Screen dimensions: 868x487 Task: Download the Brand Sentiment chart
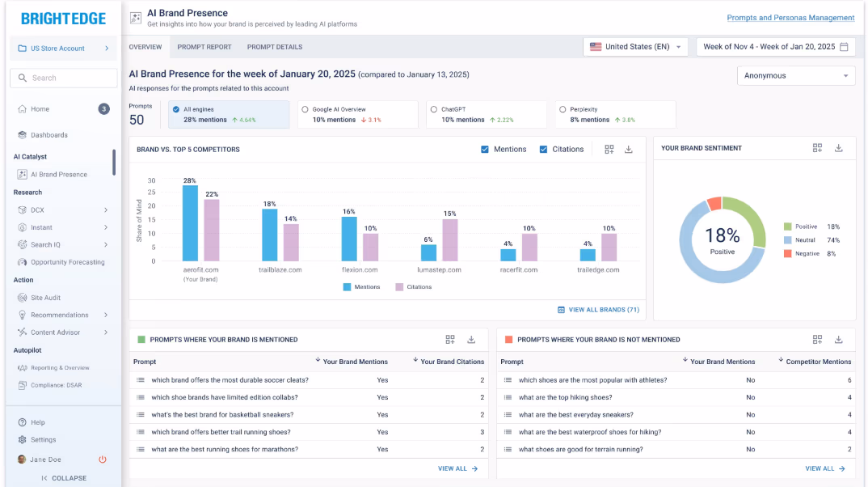click(x=839, y=148)
